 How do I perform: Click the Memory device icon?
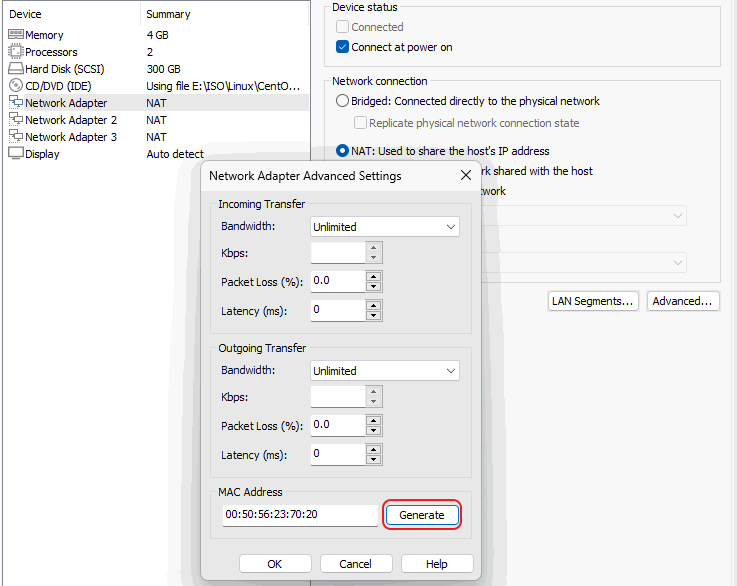[16, 35]
